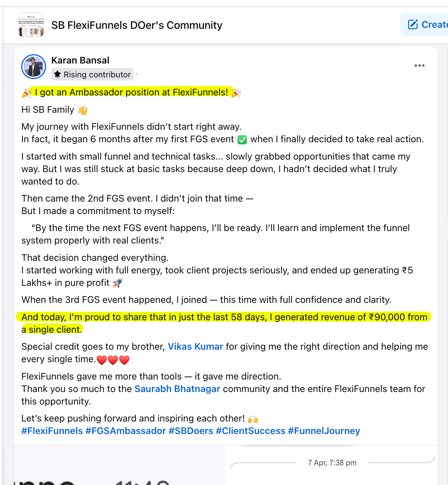Click the #ClientSuccess hashtag
The image size is (448, 485).
click(x=250, y=431)
